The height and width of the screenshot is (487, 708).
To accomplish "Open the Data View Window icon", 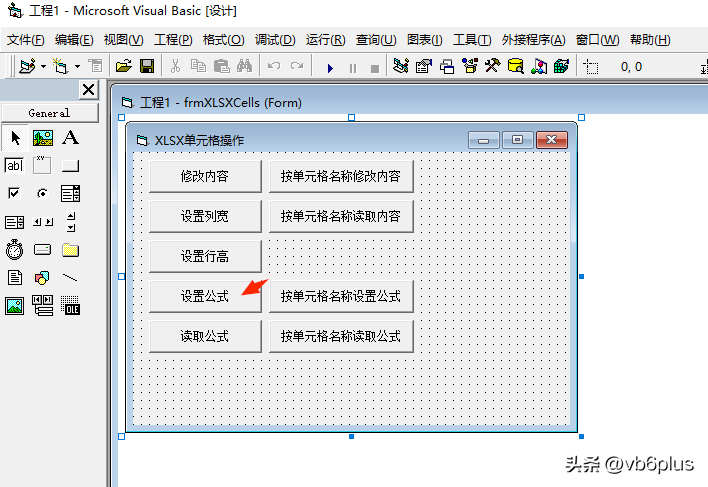I will tap(516, 67).
